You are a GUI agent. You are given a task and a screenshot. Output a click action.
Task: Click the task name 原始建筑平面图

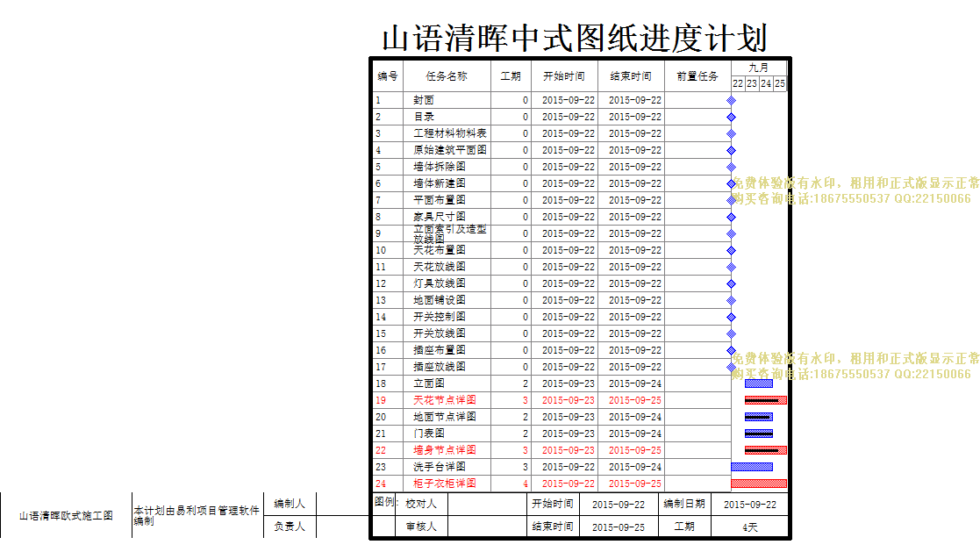tap(450, 150)
